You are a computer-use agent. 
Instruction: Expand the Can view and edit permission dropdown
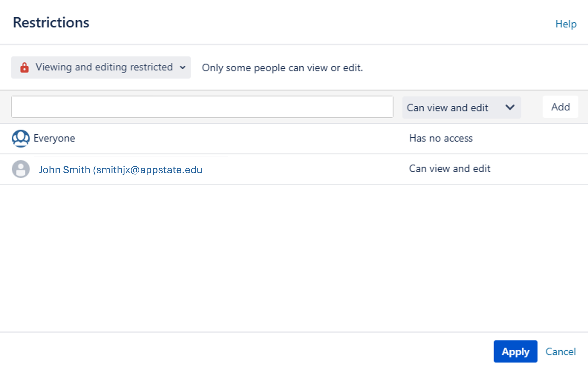click(x=461, y=107)
